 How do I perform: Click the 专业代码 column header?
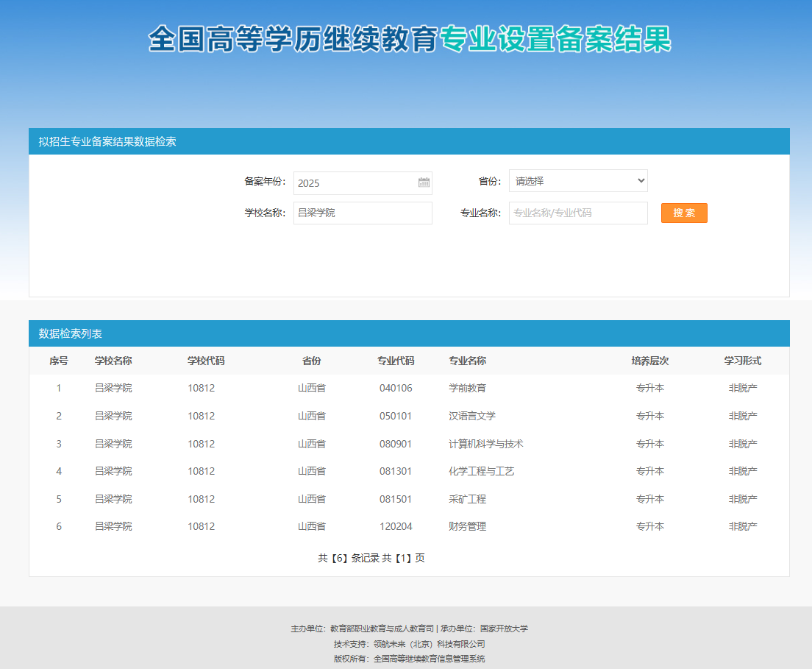tap(396, 361)
